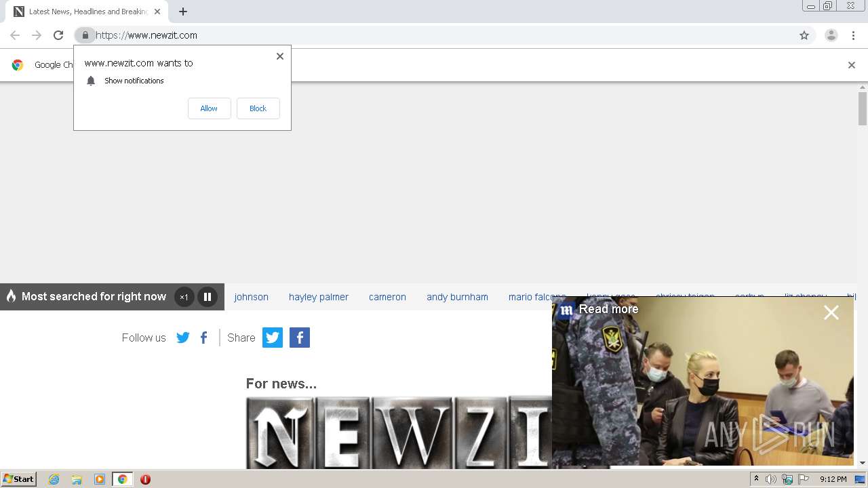This screenshot has width=868, height=488.
Task: Allow notifications from newzit.com
Action: tap(209, 108)
